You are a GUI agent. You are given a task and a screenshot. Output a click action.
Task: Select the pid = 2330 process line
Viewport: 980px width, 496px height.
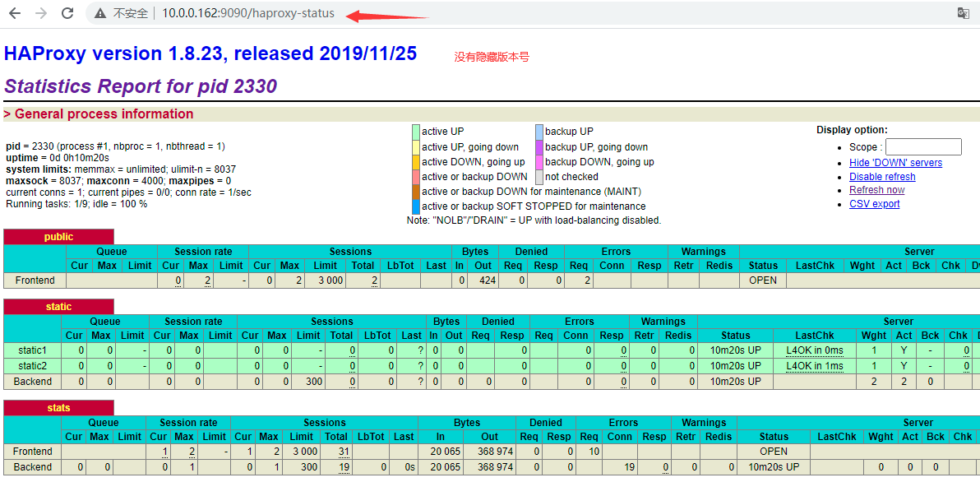[116, 146]
